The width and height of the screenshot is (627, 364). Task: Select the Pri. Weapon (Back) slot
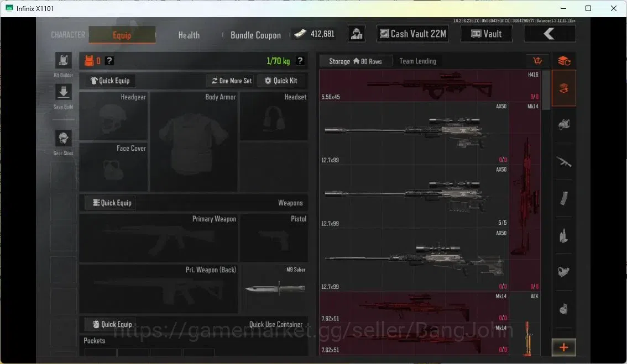click(x=159, y=288)
